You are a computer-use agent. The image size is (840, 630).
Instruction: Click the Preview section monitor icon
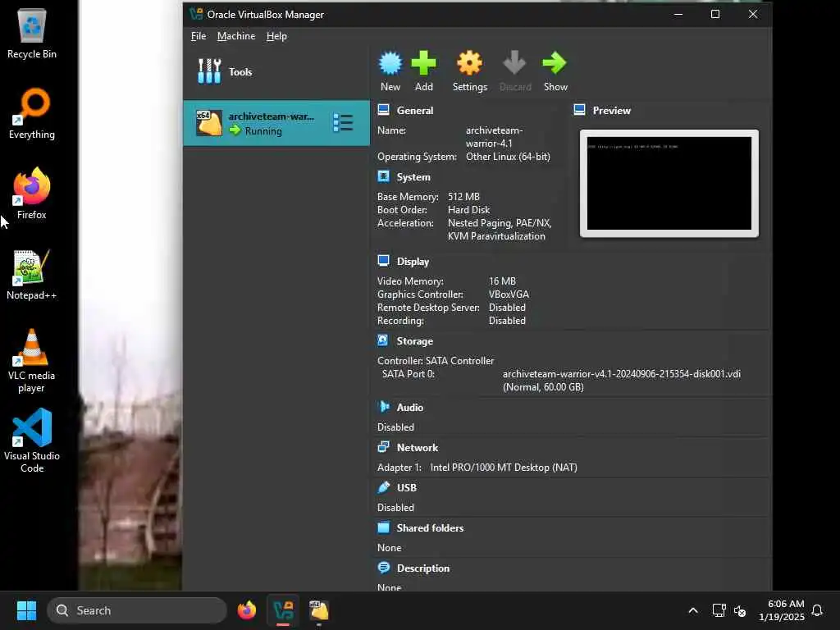(579, 110)
